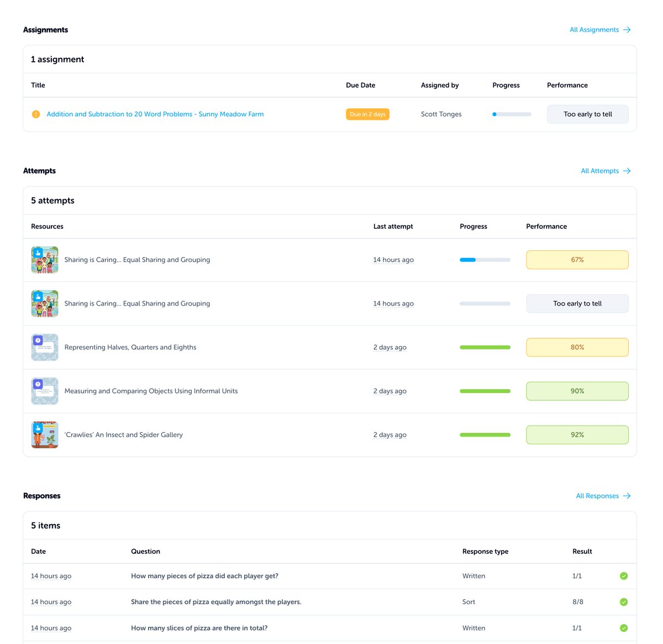Open the 'Crawlies' Insect and Spider Gallery thumbnail
The height and width of the screenshot is (644, 663).
pos(45,435)
